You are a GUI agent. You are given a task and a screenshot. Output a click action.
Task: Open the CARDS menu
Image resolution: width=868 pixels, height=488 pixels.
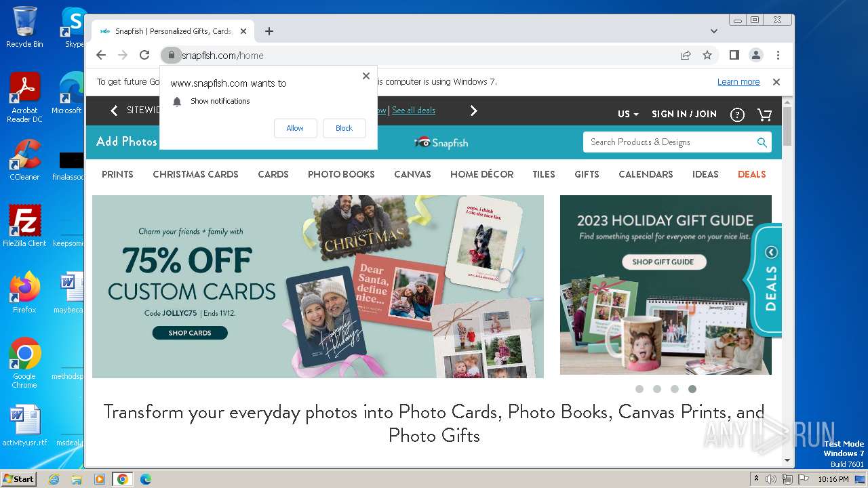pos(273,174)
